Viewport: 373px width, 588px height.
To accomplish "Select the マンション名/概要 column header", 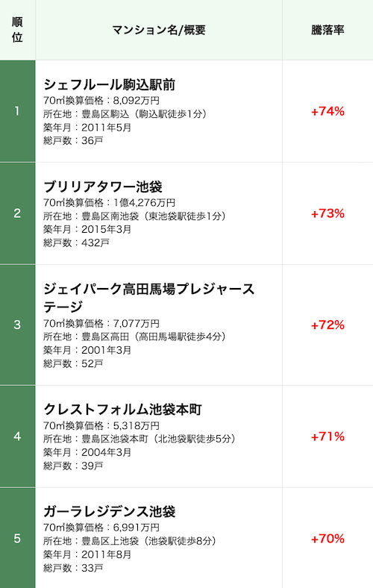I will (159, 30).
